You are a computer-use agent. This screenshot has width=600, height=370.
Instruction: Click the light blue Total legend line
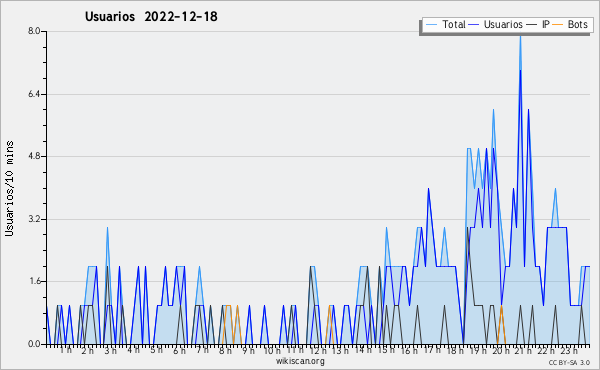pos(431,25)
